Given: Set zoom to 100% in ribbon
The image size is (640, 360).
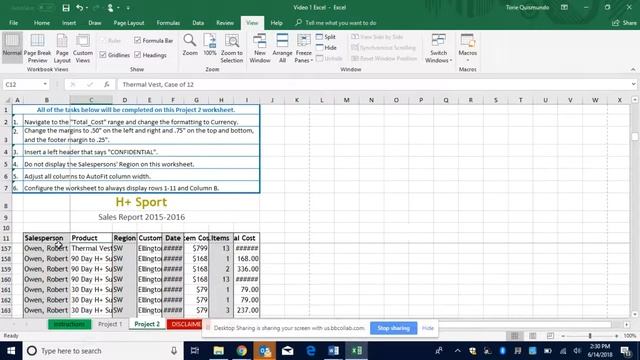Looking at the screenshot, I should 210,45.
